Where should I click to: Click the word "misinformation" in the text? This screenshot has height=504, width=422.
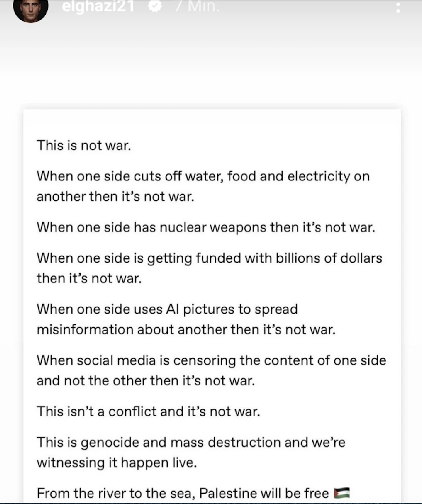coord(85,330)
